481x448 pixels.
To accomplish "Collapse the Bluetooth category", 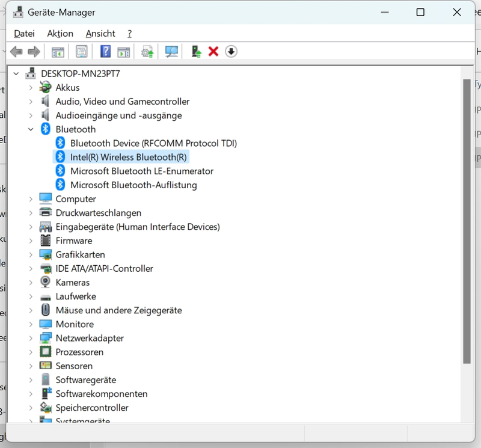I will tap(31, 129).
